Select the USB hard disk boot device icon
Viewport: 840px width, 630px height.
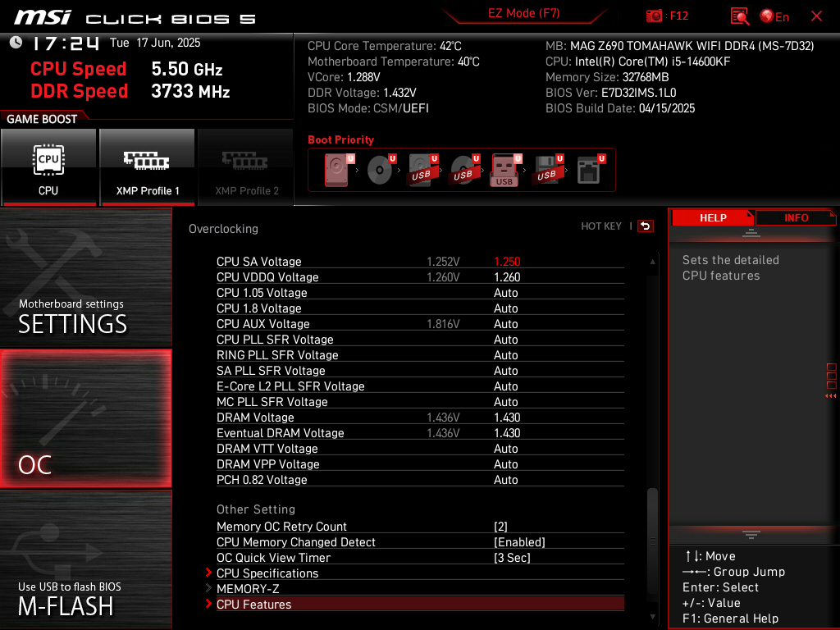tap(422, 170)
